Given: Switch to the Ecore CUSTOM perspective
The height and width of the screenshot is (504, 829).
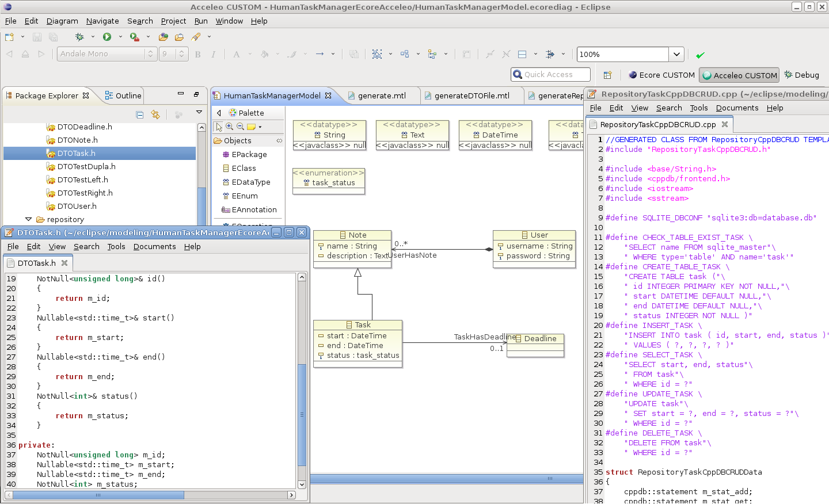Looking at the screenshot, I should [x=661, y=75].
